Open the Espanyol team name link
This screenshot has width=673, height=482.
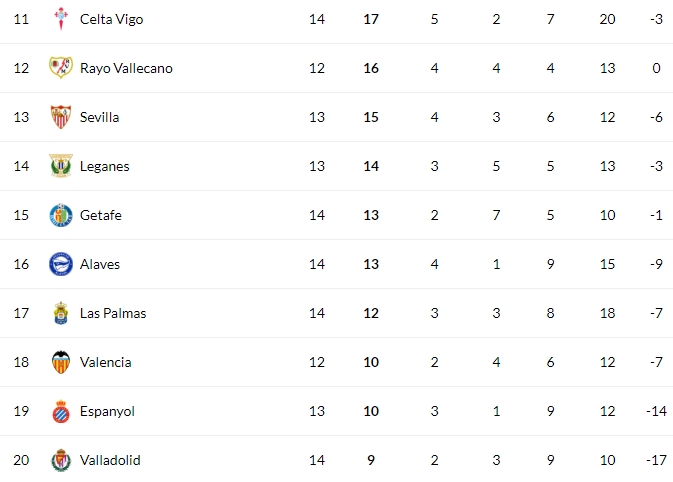(x=107, y=412)
